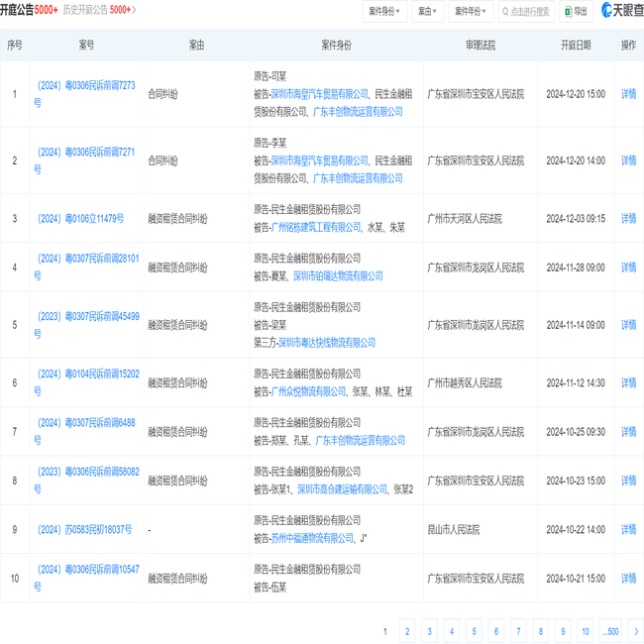
Task: Open case (2024)苏0583民初18037号
Action: click(x=84, y=529)
